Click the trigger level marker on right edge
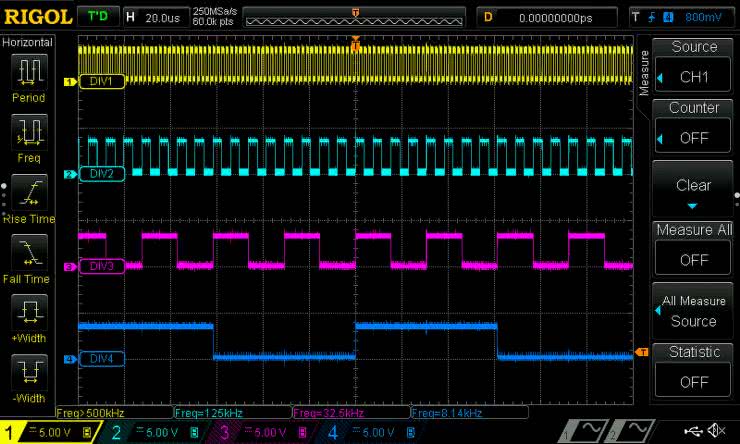The height and width of the screenshot is (444, 740). (x=643, y=351)
